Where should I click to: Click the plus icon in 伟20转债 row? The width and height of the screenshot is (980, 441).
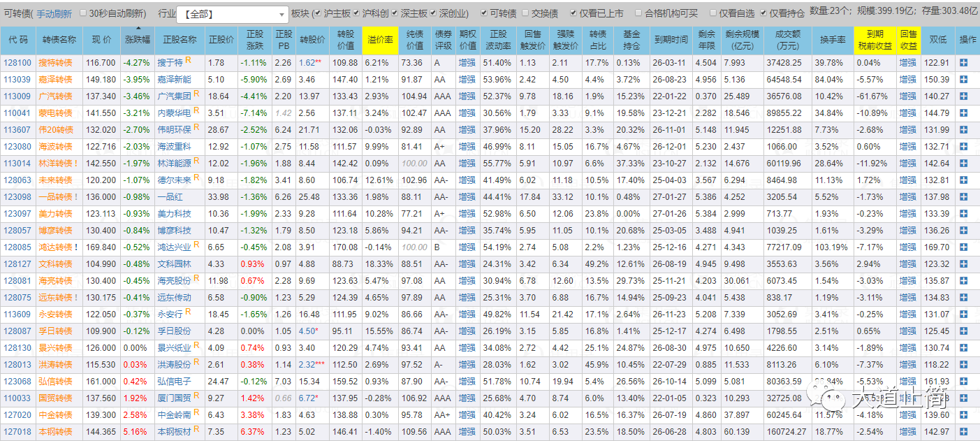(964, 130)
